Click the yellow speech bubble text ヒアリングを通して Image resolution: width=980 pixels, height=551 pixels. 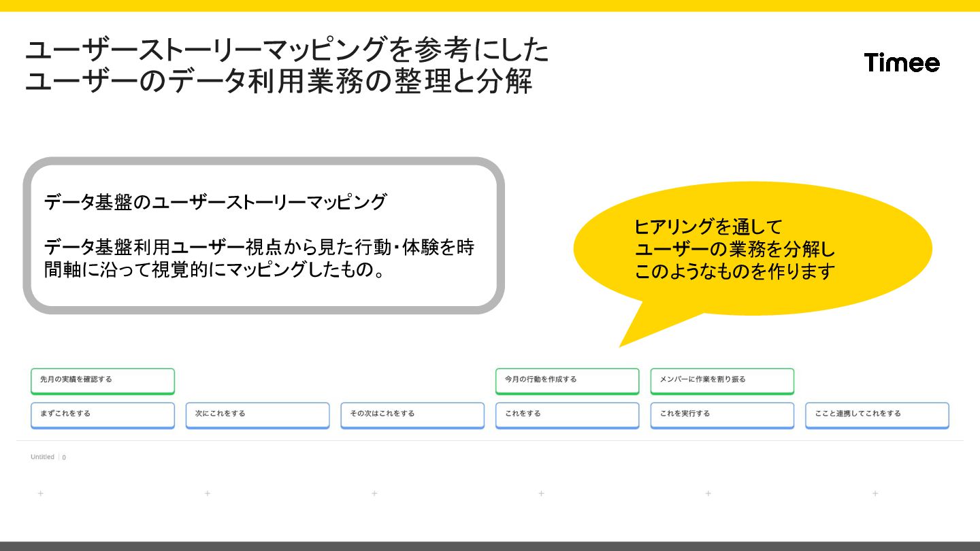tap(708, 226)
